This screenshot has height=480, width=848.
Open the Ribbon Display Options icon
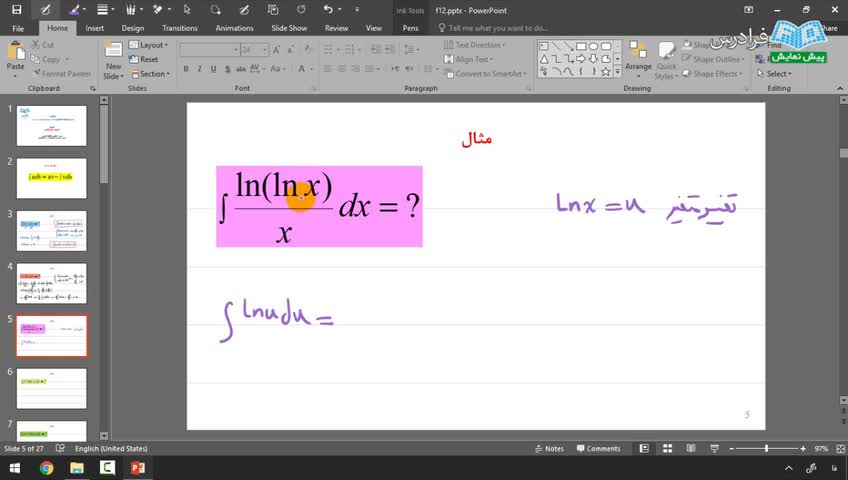[748, 10]
